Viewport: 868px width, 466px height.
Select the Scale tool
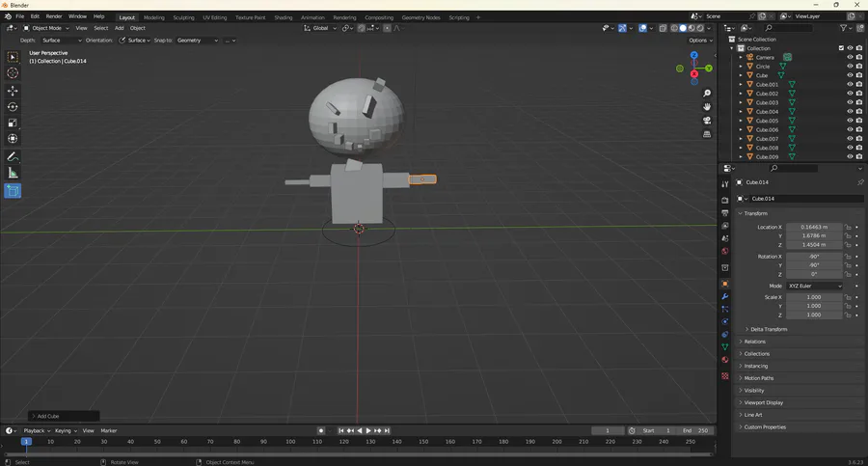(x=13, y=123)
